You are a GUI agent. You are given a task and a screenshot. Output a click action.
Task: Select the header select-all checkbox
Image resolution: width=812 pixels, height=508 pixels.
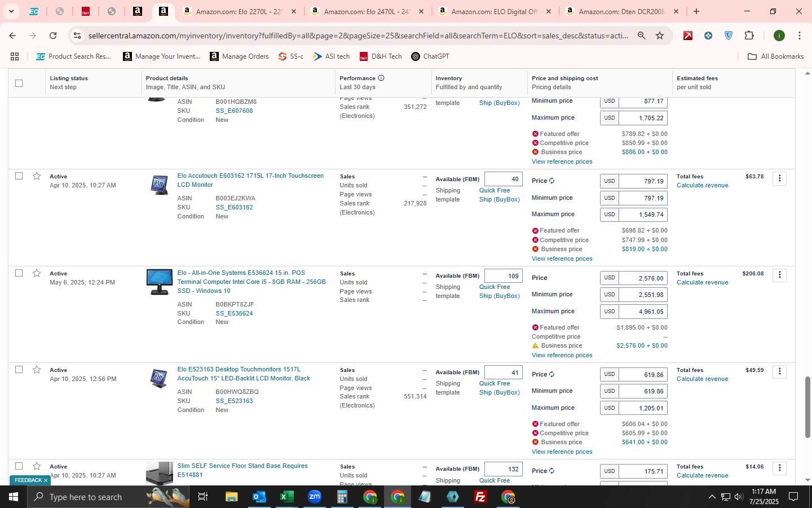click(x=19, y=83)
